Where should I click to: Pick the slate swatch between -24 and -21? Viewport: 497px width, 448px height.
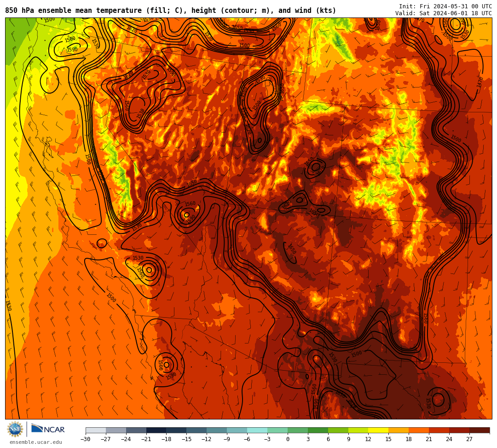coord(136,430)
